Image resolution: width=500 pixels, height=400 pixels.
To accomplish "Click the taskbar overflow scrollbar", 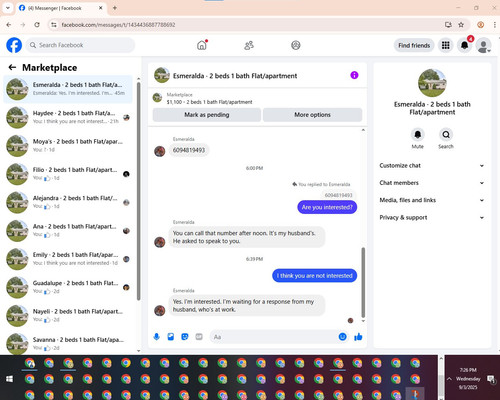I will coord(441,385).
